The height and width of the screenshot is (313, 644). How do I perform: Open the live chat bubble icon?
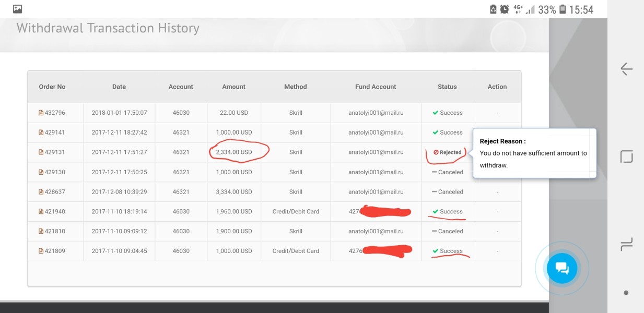pyautogui.click(x=562, y=269)
